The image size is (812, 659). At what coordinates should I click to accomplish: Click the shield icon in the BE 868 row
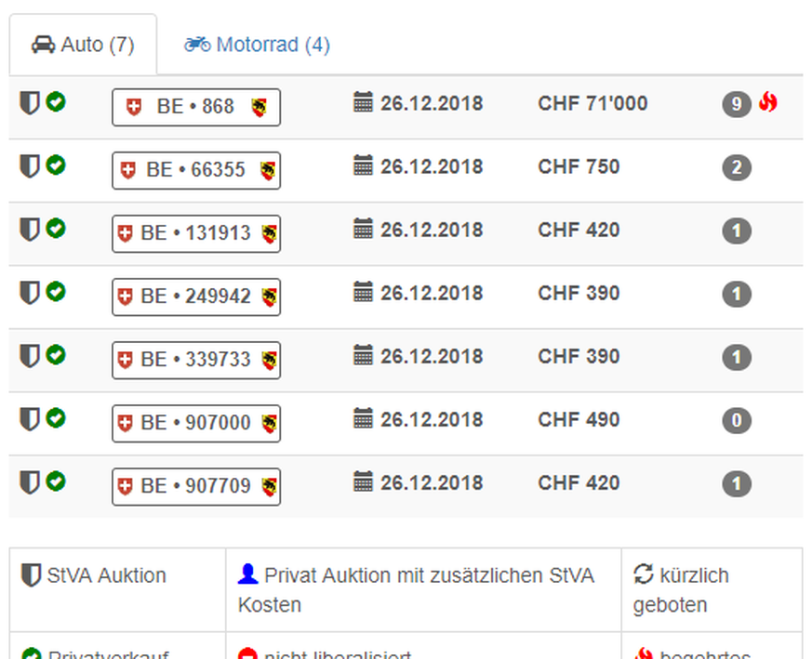[x=30, y=103]
